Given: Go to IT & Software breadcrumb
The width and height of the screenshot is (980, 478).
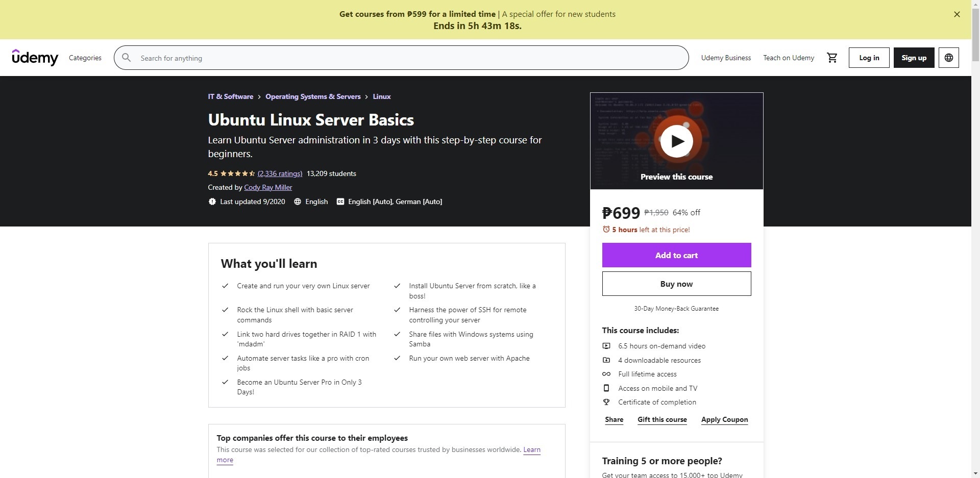Looking at the screenshot, I should coord(231,96).
